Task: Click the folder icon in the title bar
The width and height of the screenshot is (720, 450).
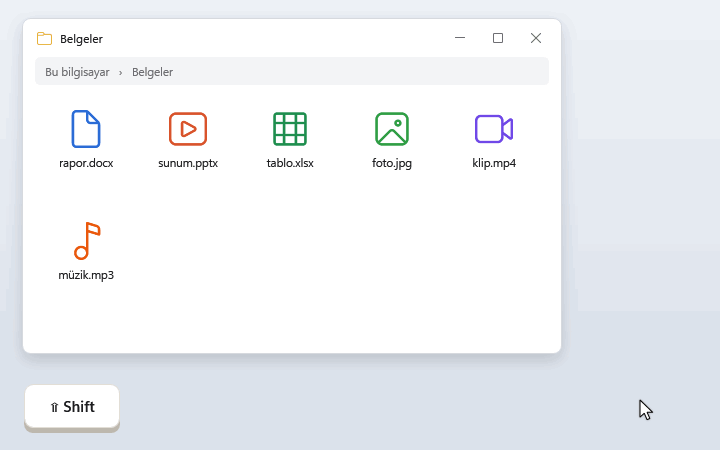Action: coord(45,39)
